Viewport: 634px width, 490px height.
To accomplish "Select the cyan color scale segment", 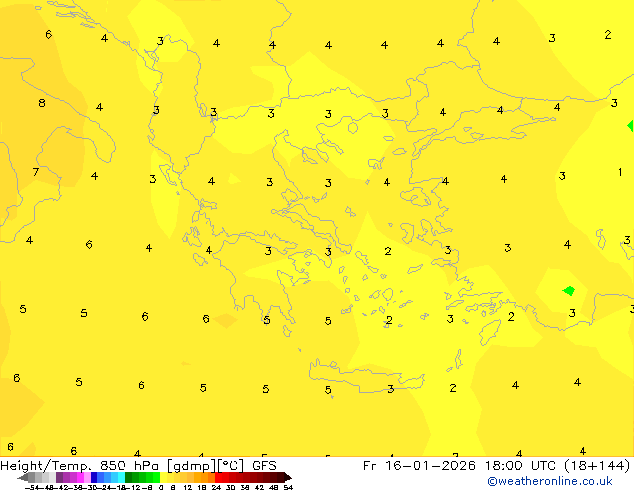I will (122, 477).
